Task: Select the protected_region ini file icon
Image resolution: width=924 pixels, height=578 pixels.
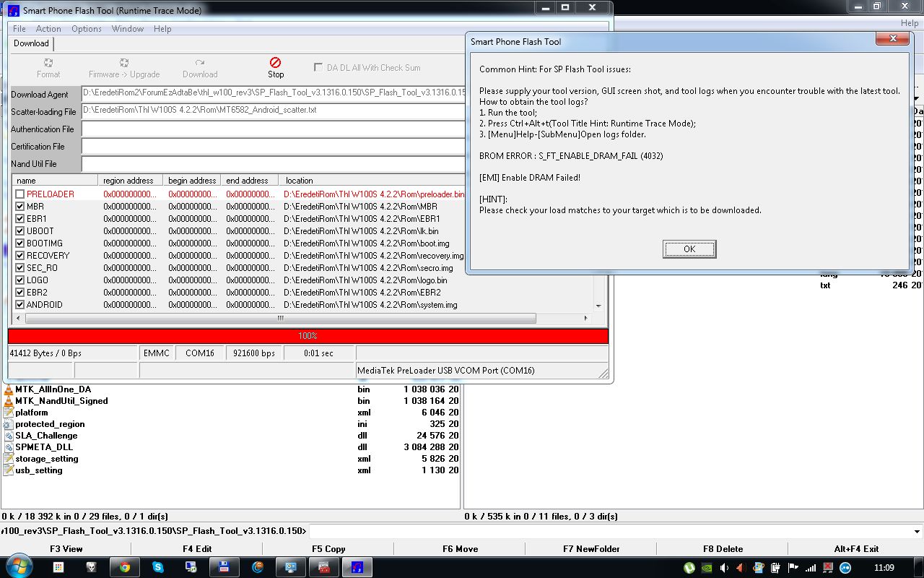Action: point(9,424)
